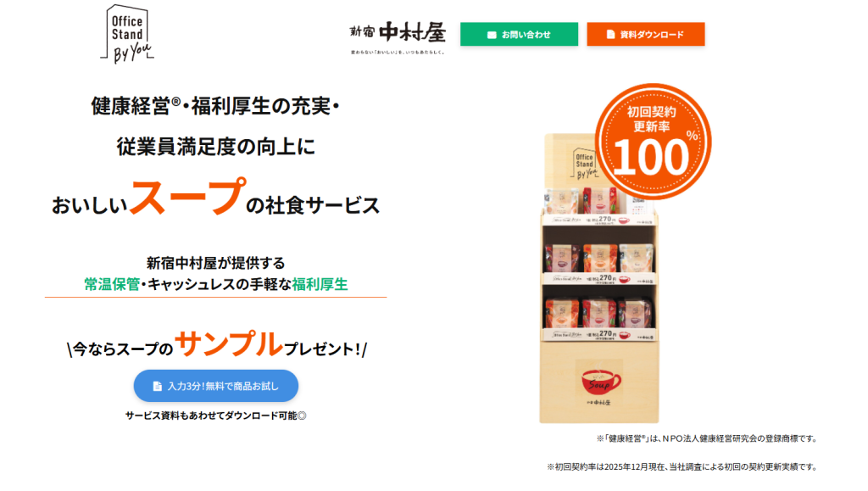This screenshot has width=868, height=491.
Task: Click the envelope icon in お問い合わせ button
Action: (492, 35)
